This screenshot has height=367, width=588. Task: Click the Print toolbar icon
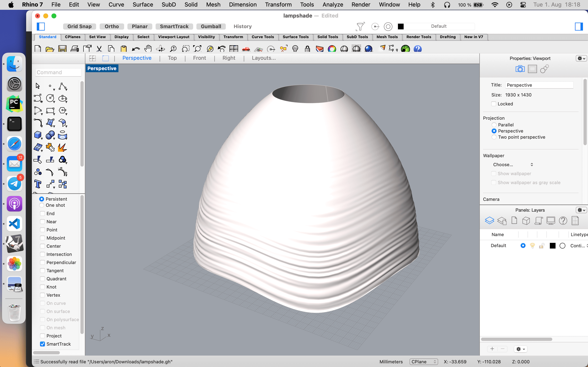(75, 49)
